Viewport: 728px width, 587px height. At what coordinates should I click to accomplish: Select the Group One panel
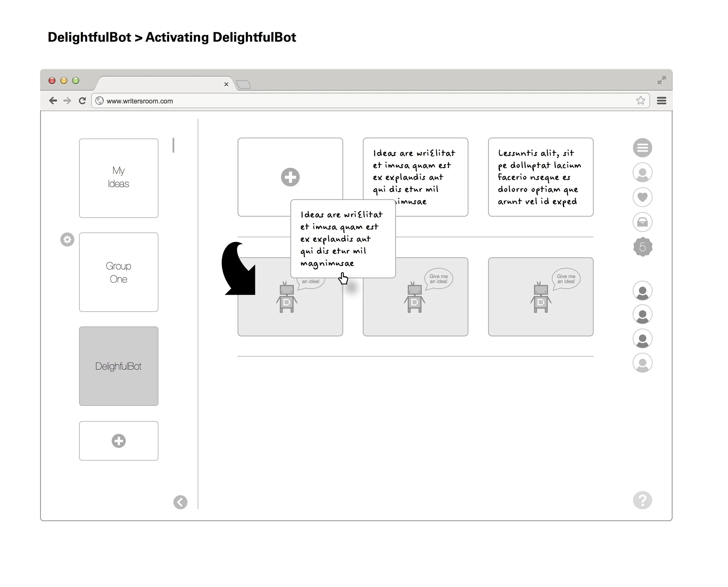(119, 272)
